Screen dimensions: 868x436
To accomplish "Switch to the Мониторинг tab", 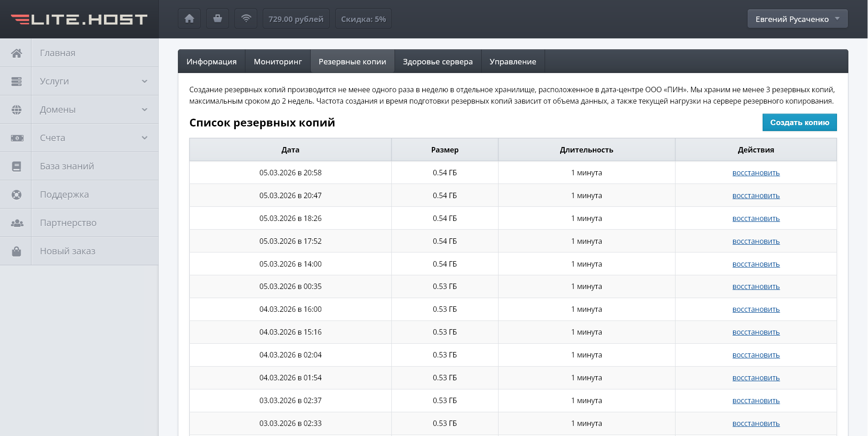I will coord(278,62).
